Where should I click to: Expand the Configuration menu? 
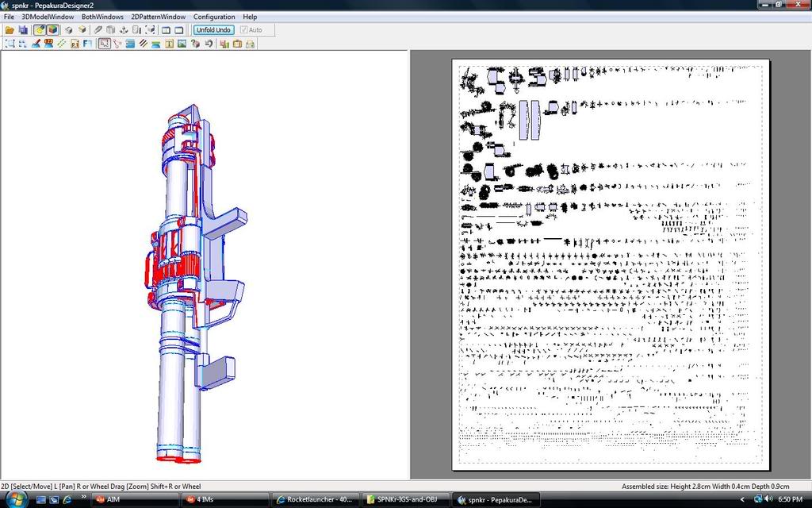(x=214, y=17)
